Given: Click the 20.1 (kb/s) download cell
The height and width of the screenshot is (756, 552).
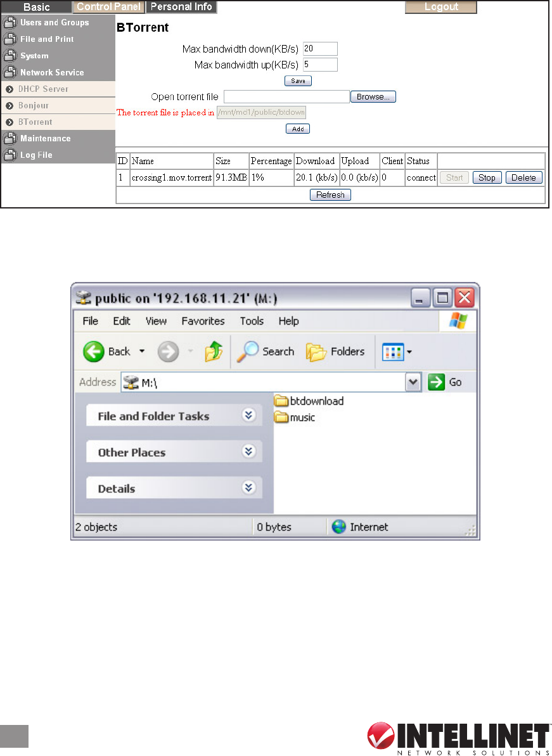Looking at the screenshot, I should (317, 177).
